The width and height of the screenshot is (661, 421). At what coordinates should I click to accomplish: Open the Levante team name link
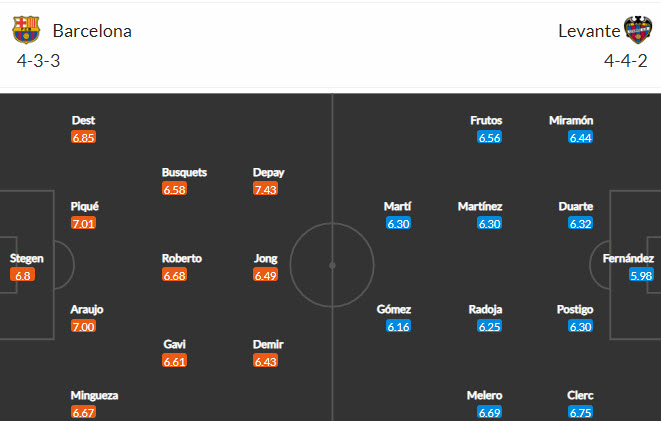589,31
